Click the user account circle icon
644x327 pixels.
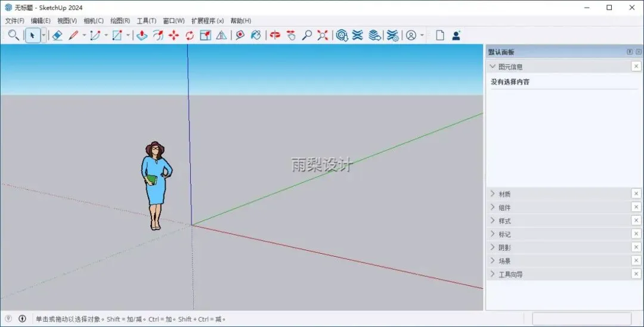tap(411, 35)
